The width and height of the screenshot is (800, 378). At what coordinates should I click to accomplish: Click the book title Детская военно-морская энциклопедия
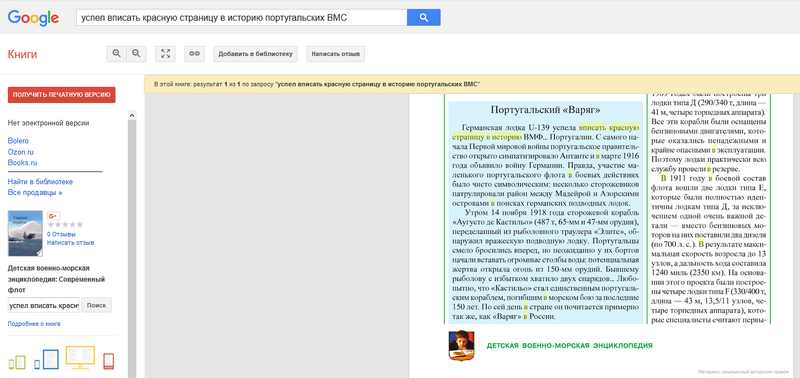[x=56, y=279]
